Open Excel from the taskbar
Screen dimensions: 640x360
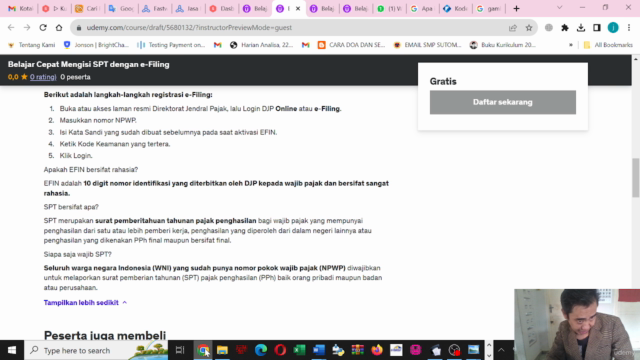pos(299,350)
